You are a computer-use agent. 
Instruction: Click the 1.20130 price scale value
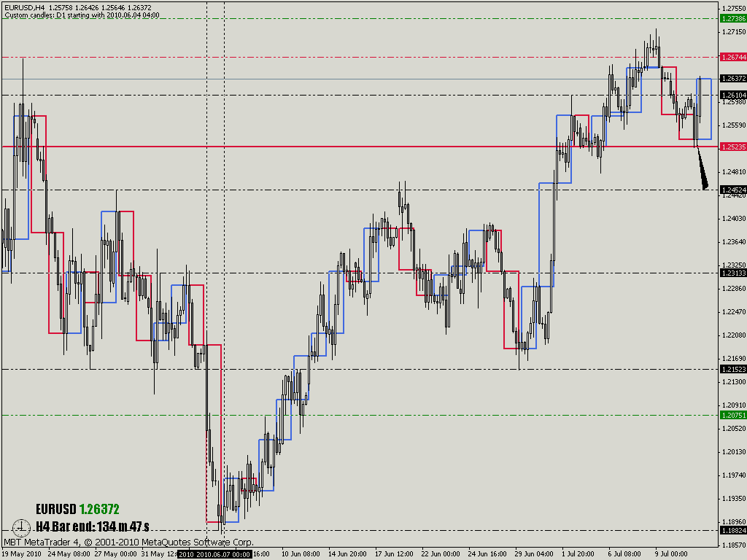click(734, 451)
